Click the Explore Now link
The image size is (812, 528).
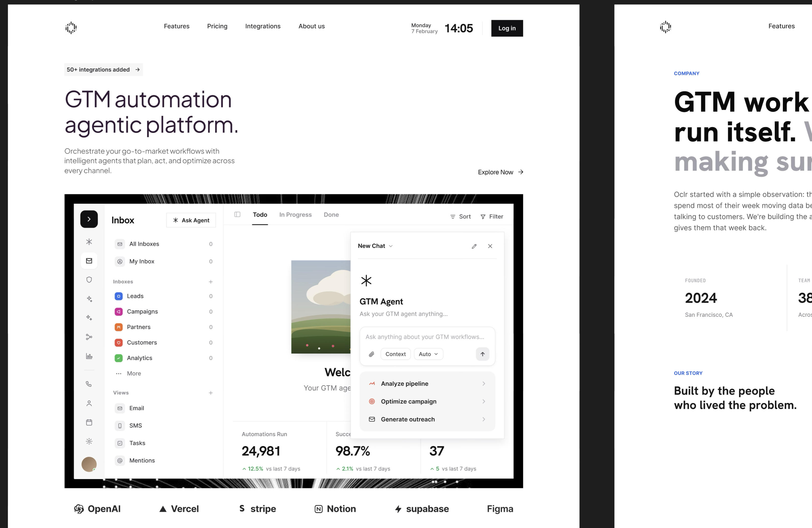(x=500, y=172)
